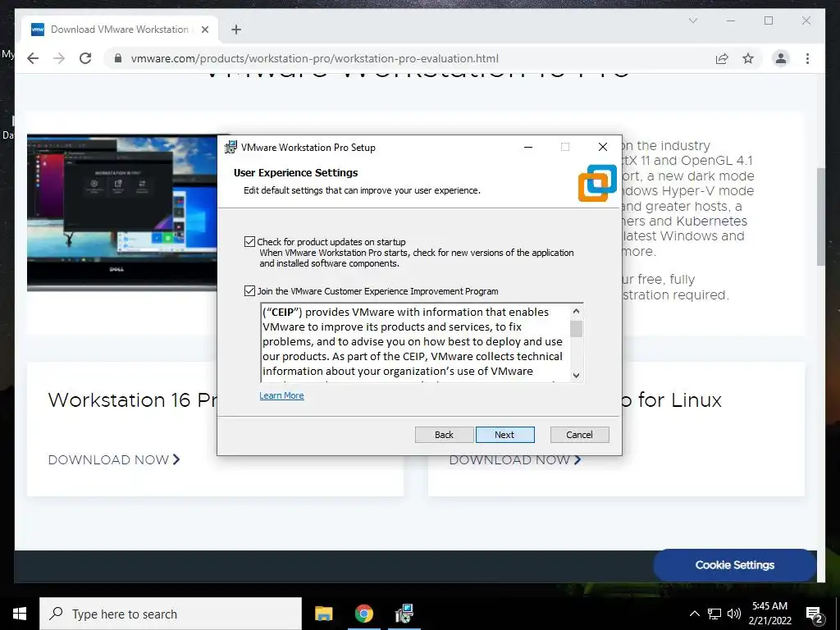
Task: Click the Chrome taskbar icon
Action: pyautogui.click(x=363, y=614)
